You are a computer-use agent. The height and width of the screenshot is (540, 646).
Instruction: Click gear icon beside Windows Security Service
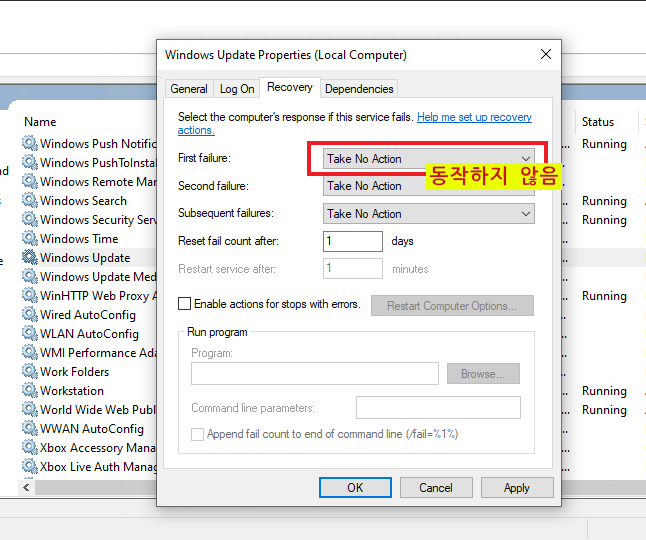[30, 219]
